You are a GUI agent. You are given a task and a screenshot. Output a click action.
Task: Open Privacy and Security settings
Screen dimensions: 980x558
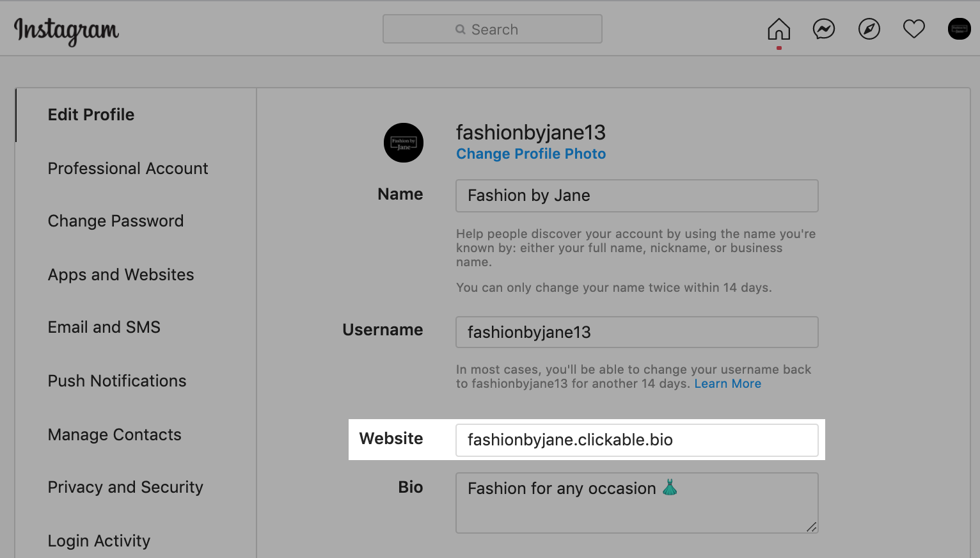pyautogui.click(x=125, y=487)
